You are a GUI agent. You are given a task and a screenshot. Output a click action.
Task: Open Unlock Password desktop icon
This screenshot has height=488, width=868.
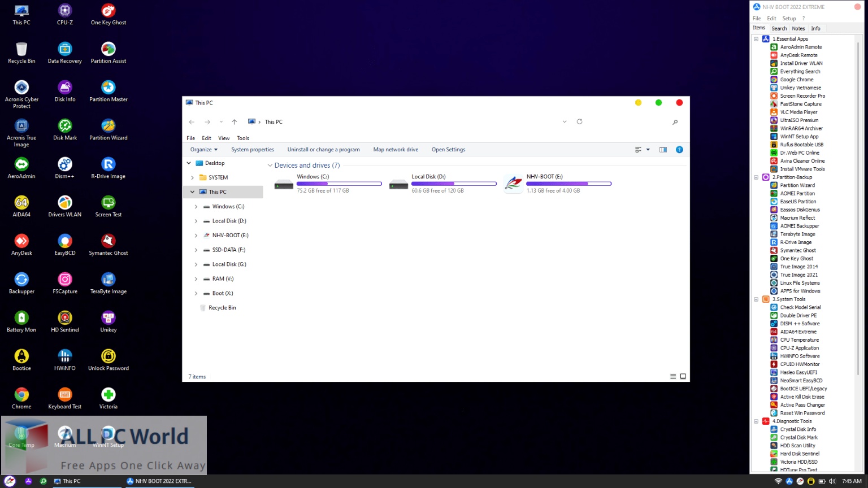tap(108, 360)
